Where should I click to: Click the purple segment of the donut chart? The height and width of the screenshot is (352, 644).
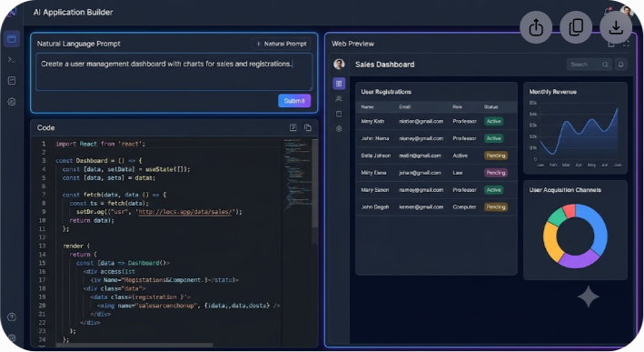[x=579, y=260]
